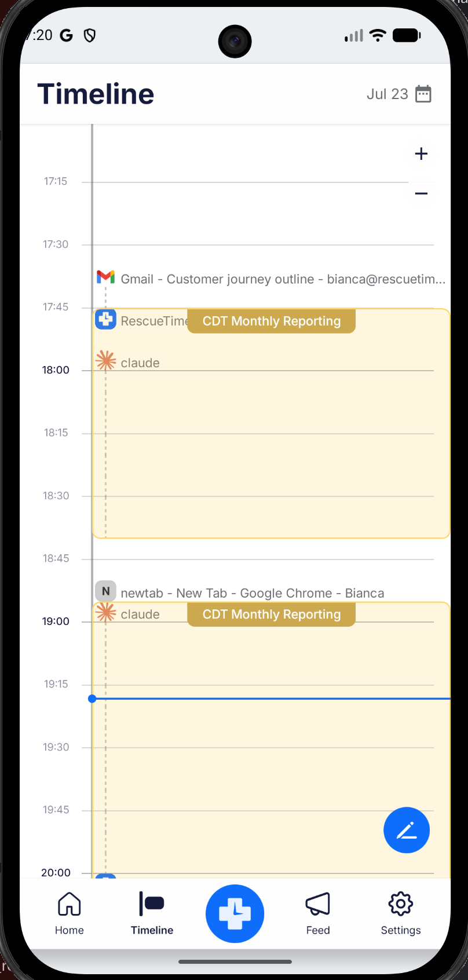The height and width of the screenshot is (980, 468).
Task: Switch to the Feed tab
Action: click(x=318, y=913)
